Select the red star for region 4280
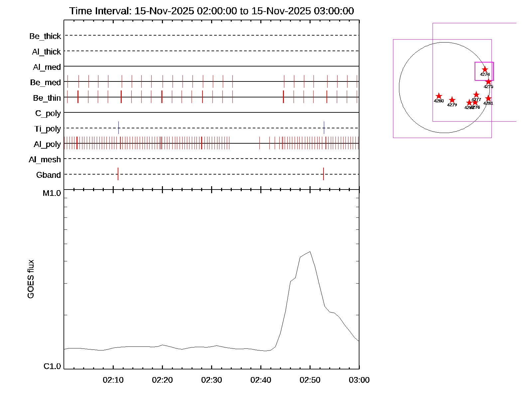 (x=439, y=96)
